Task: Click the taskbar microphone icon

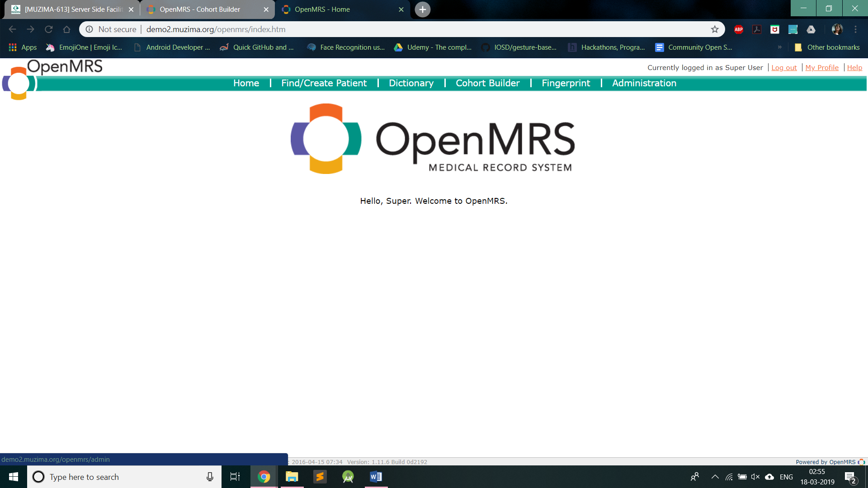Action: 210,477
